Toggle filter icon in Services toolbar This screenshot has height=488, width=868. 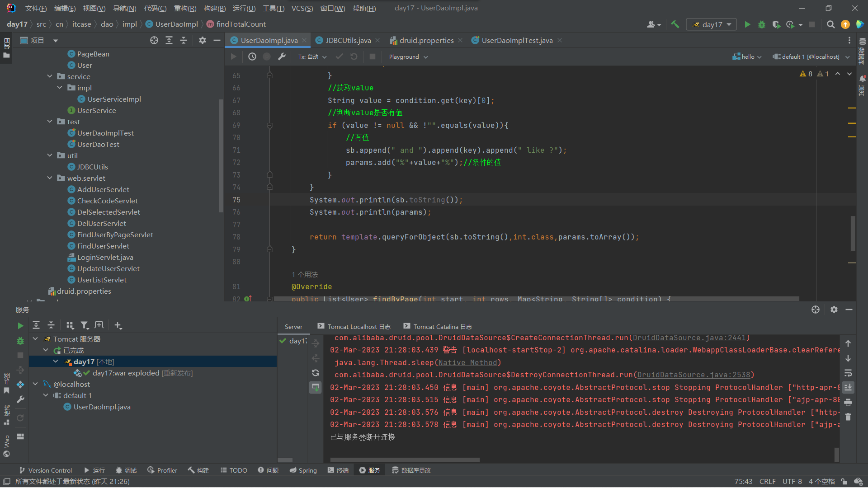pyautogui.click(x=84, y=325)
